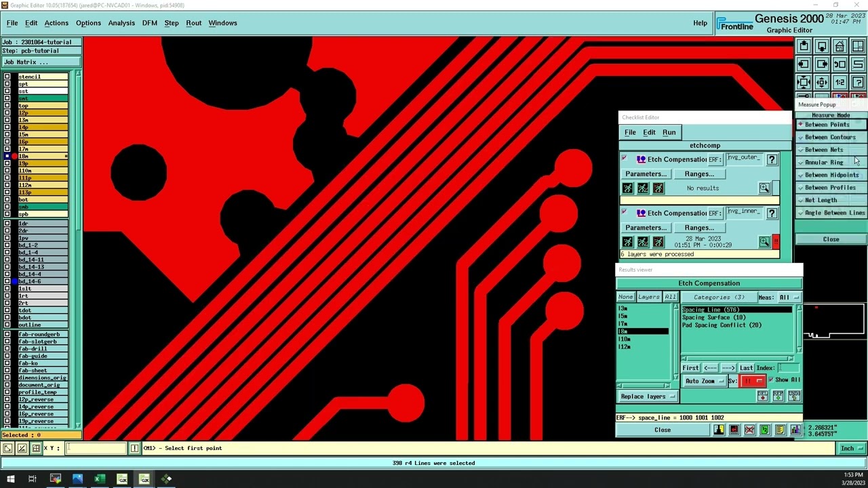Viewport: 868px width, 488px height.
Task: Click DEL icon in Results viewer
Action: click(x=762, y=396)
